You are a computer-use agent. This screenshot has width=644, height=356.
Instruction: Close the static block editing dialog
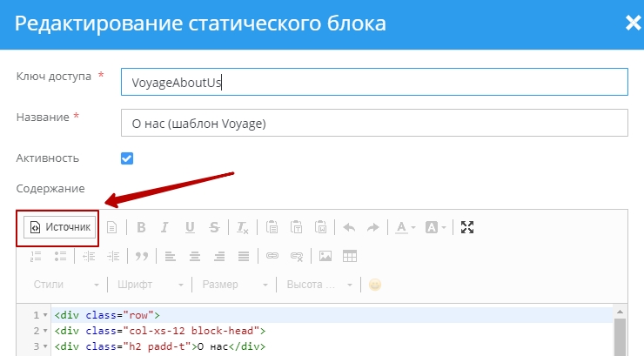tap(632, 24)
